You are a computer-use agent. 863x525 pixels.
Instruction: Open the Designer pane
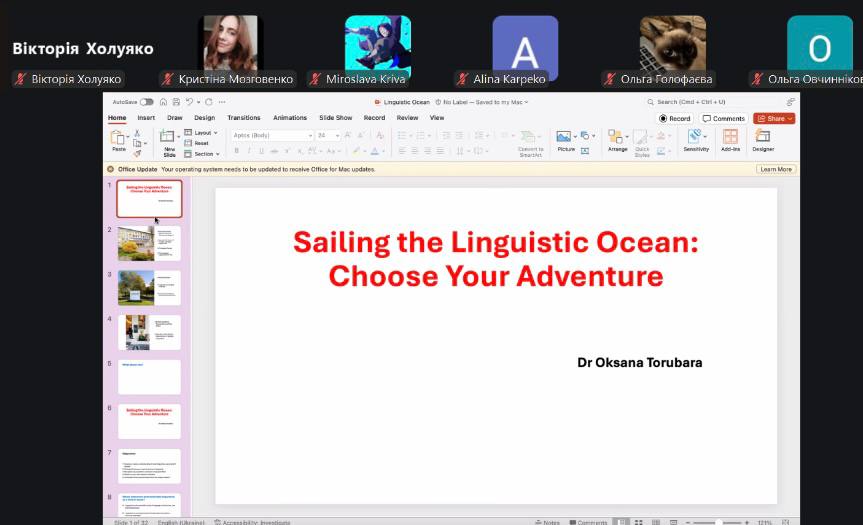[763, 138]
